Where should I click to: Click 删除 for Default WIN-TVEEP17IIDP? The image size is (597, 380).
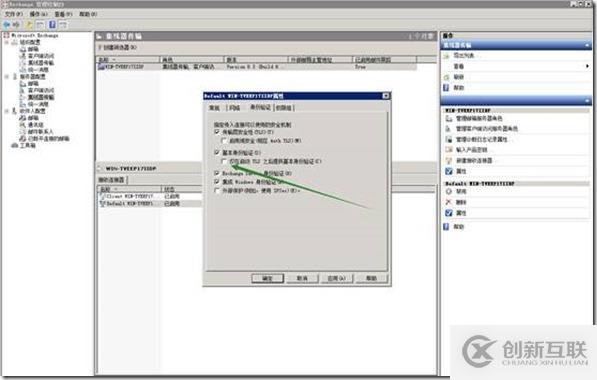click(461, 202)
